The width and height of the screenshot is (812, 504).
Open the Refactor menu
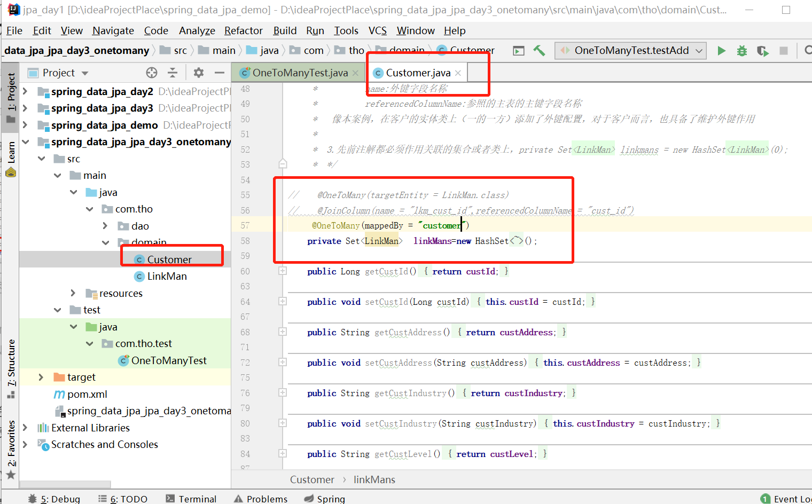pos(244,30)
